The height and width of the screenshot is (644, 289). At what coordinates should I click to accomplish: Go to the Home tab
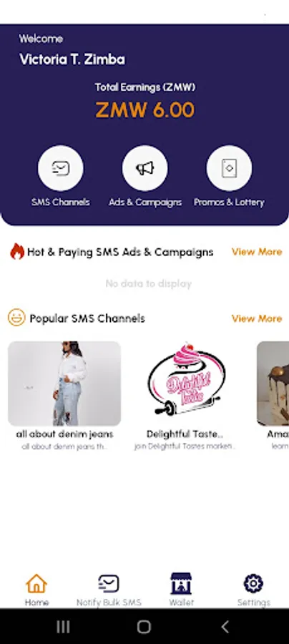coord(36,590)
